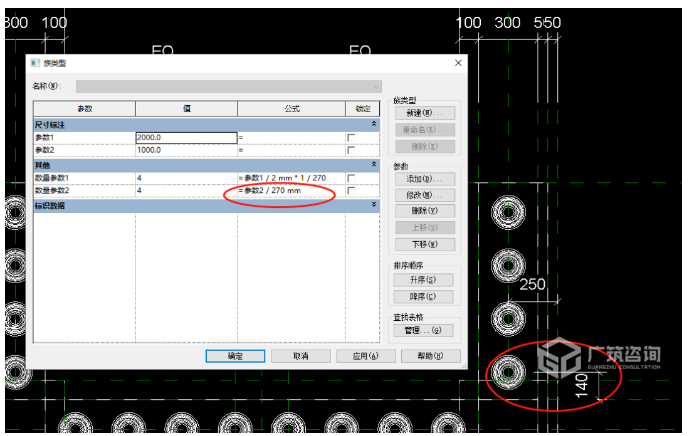Image resolution: width=688 pixels, height=436 pixels.
Task: Click the 公式 column header
Action: [291, 109]
